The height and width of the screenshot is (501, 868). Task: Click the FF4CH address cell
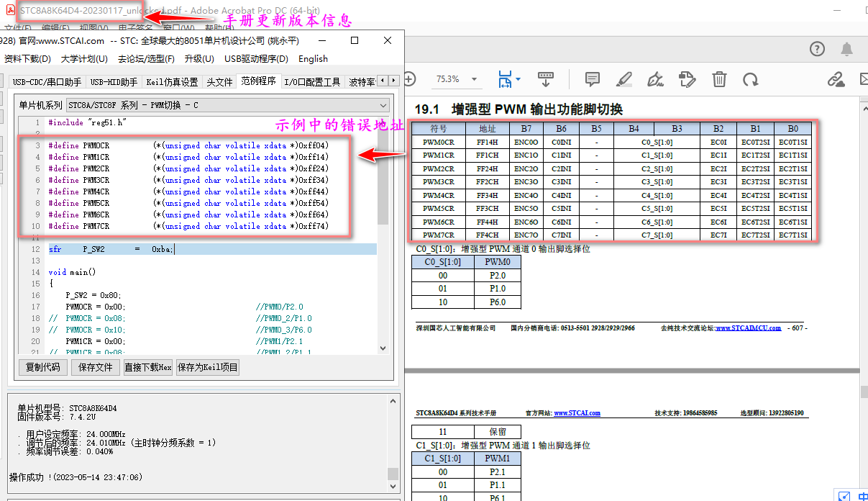487,235
